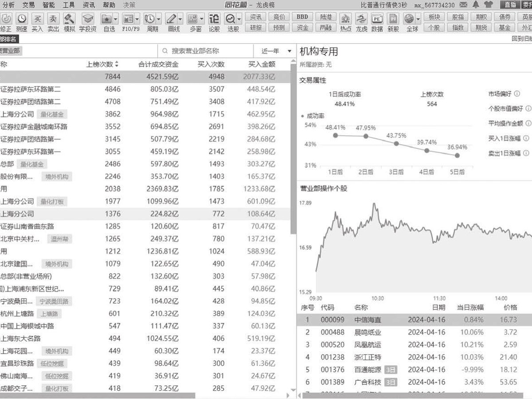Open the 资讯 menu
The height and width of the screenshot is (399, 532).
(89, 4)
